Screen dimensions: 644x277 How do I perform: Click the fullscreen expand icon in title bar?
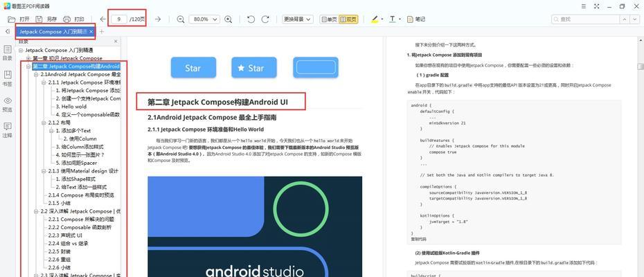coord(596,6)
